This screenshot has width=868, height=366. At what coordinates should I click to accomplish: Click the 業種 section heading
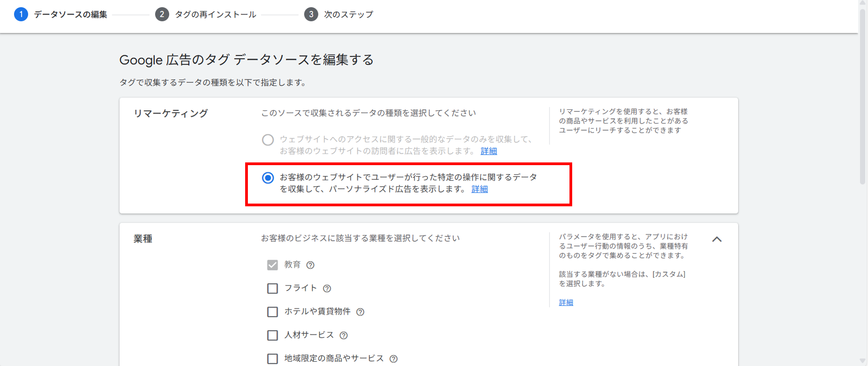point(143,239)
